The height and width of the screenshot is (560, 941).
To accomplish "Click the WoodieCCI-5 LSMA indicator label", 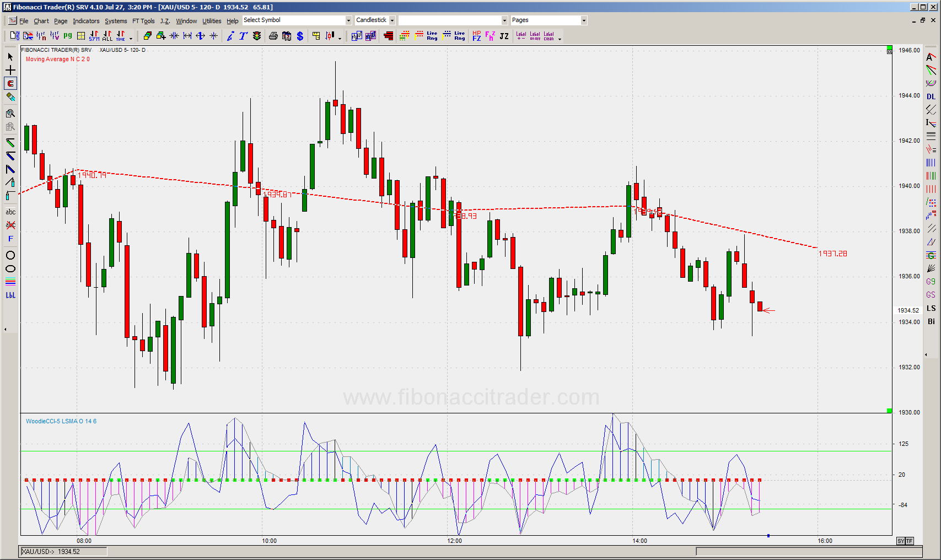I will click(x=61, y=421).
